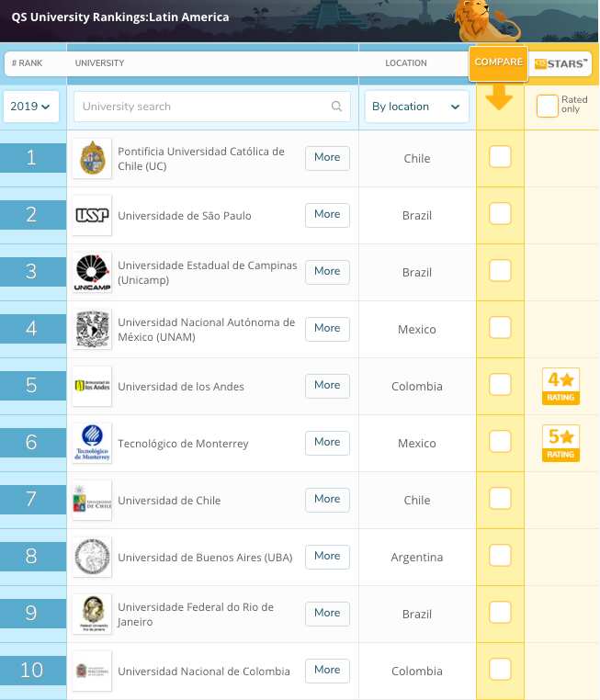Tick compare box for Universidad de Chile
Screen dimensions: 600x700
click(500, 498)
